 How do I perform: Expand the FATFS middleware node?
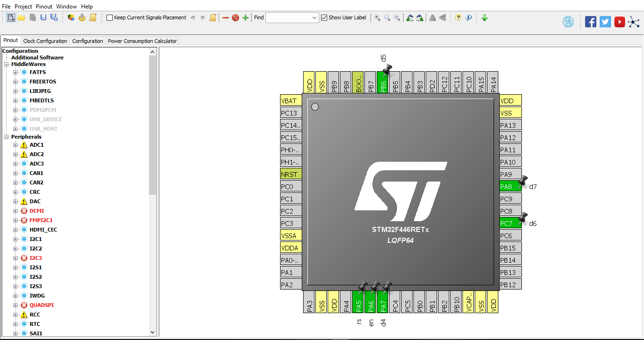tap(15, 72)
